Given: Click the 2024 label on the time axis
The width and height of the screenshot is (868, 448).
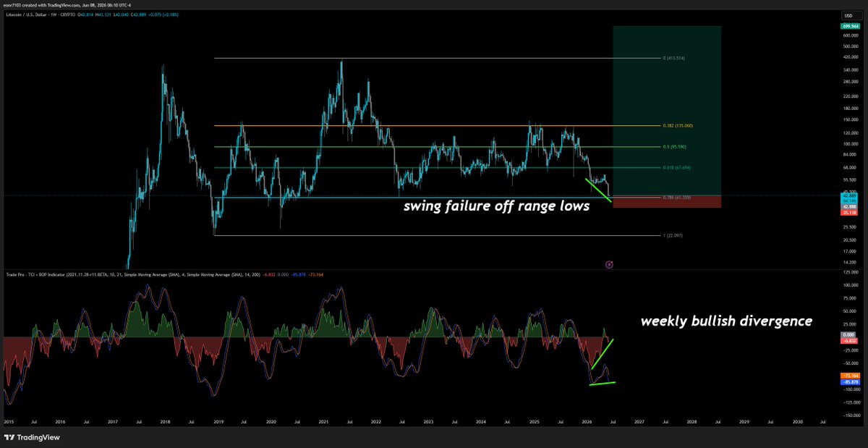Looking at the screenshot, I should tap(481, 420).
